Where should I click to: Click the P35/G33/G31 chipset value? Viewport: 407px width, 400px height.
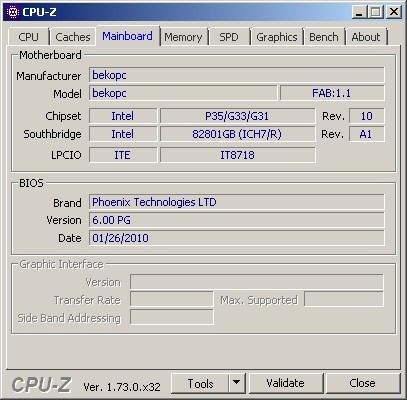tap(237, 116)
